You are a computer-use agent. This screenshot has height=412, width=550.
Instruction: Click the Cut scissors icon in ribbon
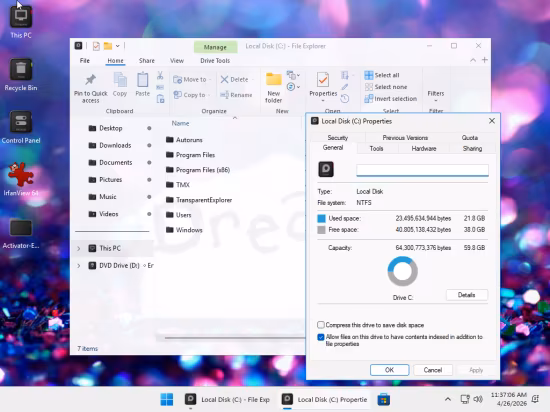click(x=160, y=75)
